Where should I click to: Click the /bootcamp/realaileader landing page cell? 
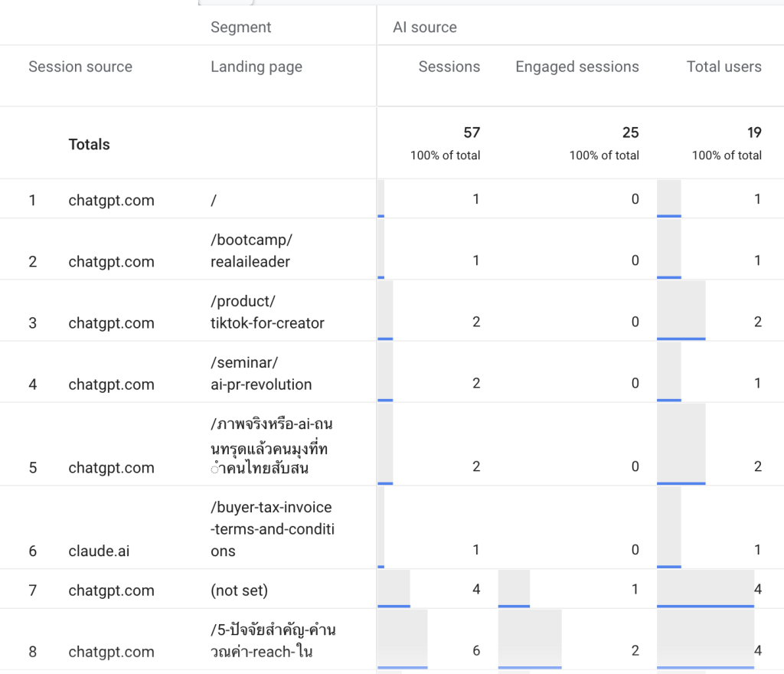click(250, 250)
